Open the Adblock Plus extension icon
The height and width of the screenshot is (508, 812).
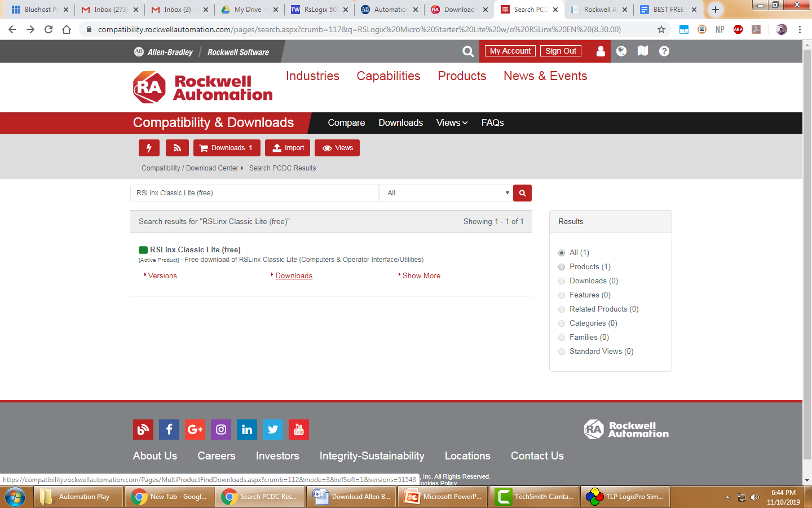click(738, 29)
